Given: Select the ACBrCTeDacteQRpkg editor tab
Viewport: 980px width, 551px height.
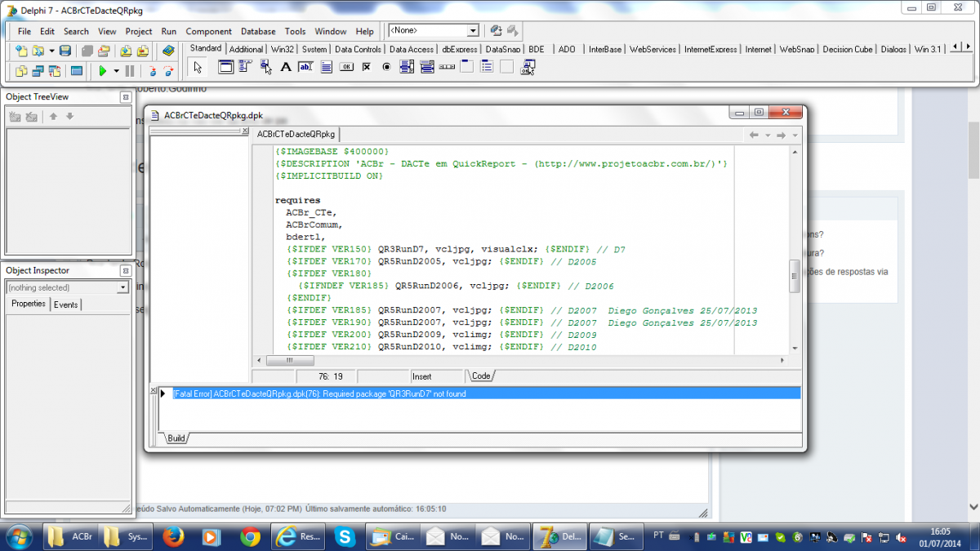Looking at the screenshot, I should (x=296, y=134).
